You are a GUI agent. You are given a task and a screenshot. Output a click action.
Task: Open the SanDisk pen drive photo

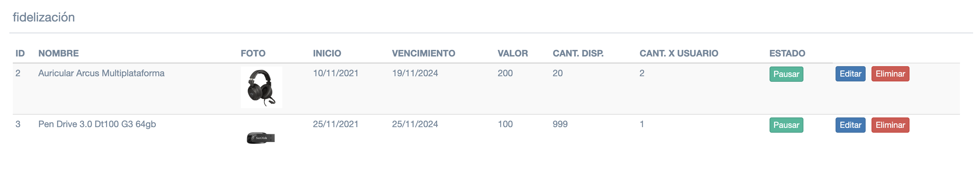click(261, 138)
